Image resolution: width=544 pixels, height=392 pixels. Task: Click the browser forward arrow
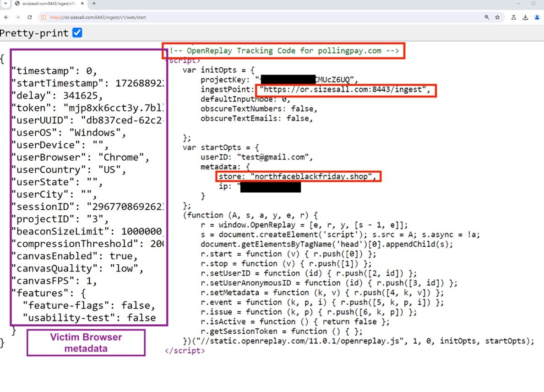tap(18, 17)
